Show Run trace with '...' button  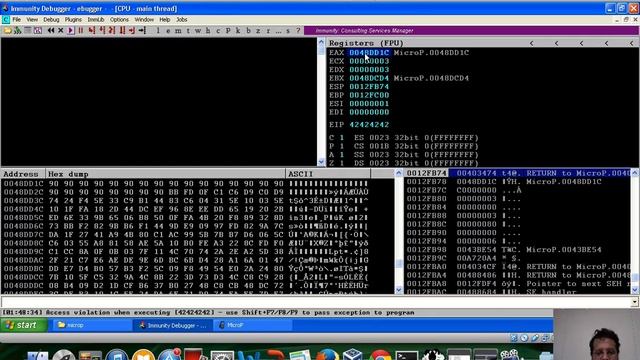278,31
